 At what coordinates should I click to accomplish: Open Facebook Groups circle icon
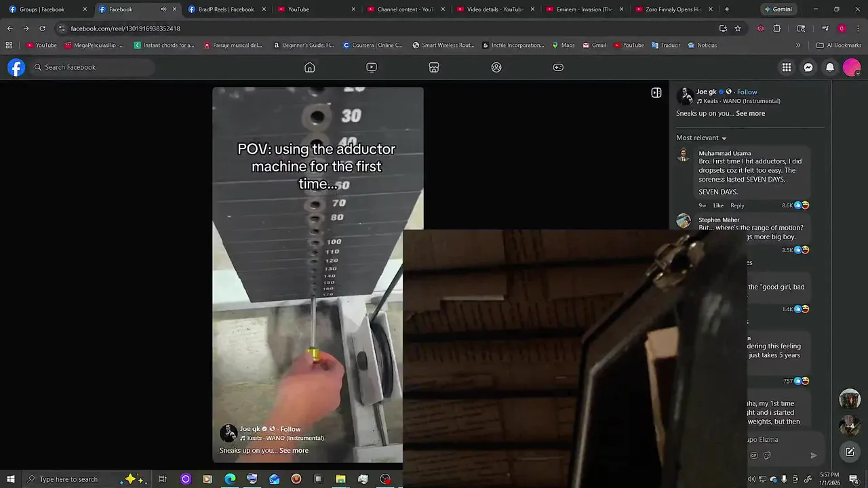[496, 67]
